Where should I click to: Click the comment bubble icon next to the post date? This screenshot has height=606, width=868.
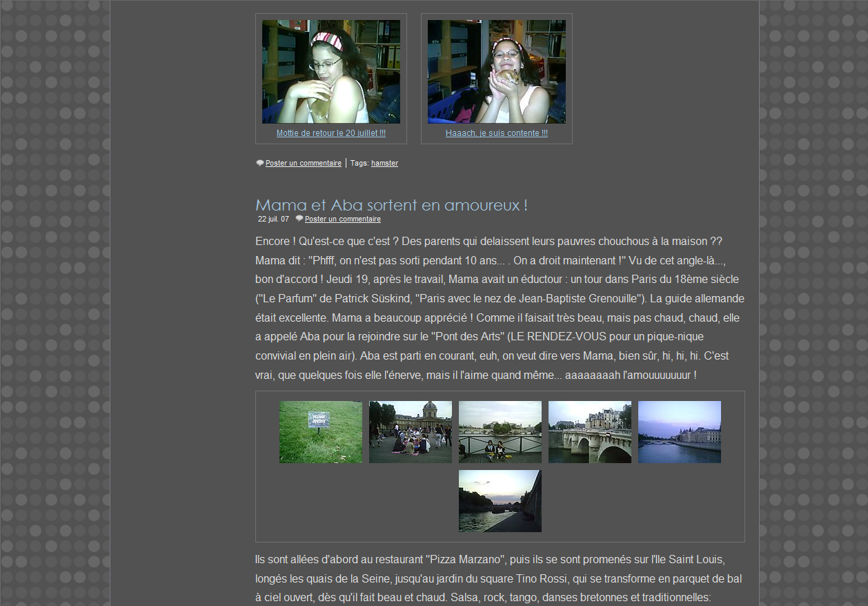299,219
